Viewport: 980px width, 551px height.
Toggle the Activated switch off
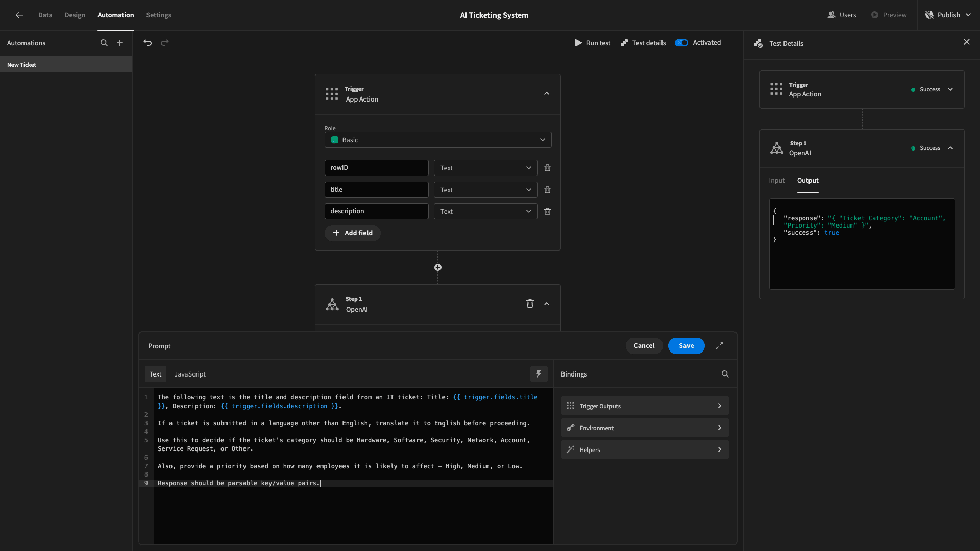pyautogui.click(x=681, y=43)
